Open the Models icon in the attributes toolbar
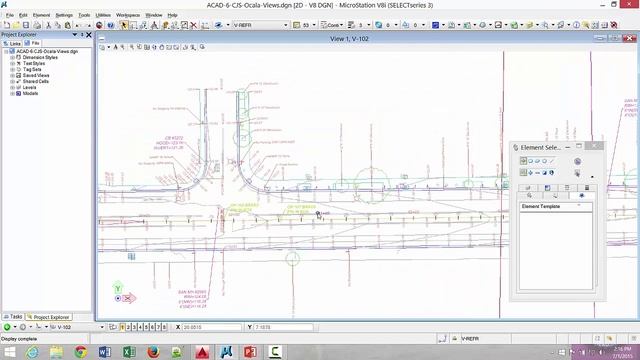Viewport: 640px width, 360px height. pos(436,25)
